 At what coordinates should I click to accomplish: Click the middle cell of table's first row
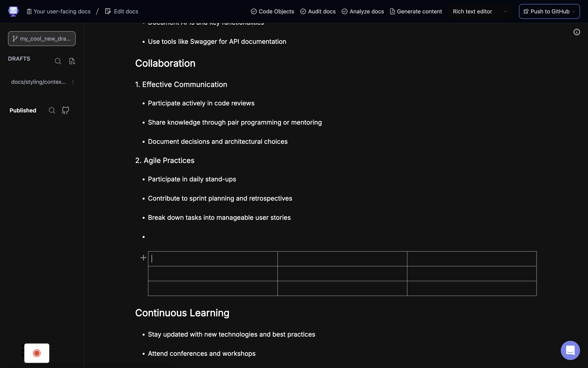tap(342, 259)
